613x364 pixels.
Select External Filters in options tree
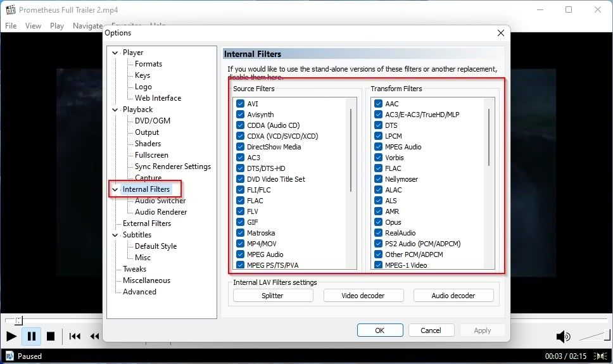tap(147, 223)
